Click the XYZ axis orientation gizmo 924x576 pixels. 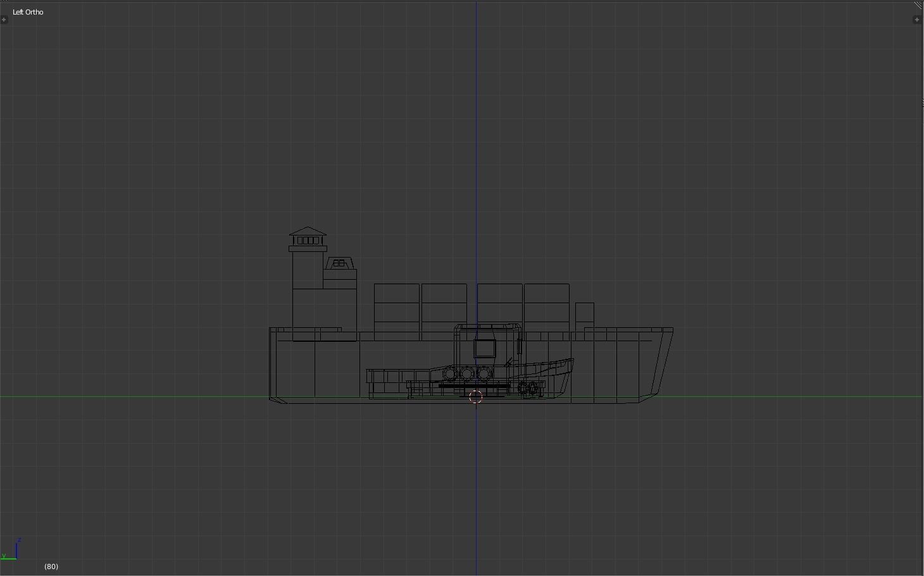11,549
